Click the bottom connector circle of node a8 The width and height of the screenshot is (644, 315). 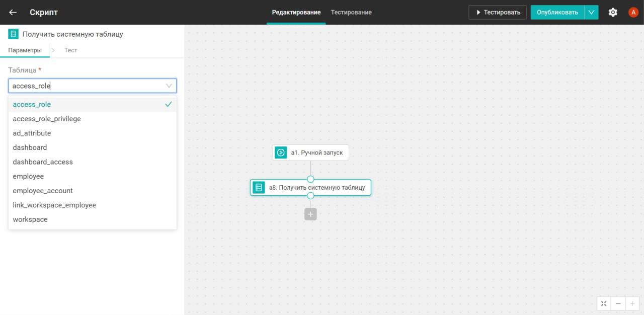coord(310,196)
